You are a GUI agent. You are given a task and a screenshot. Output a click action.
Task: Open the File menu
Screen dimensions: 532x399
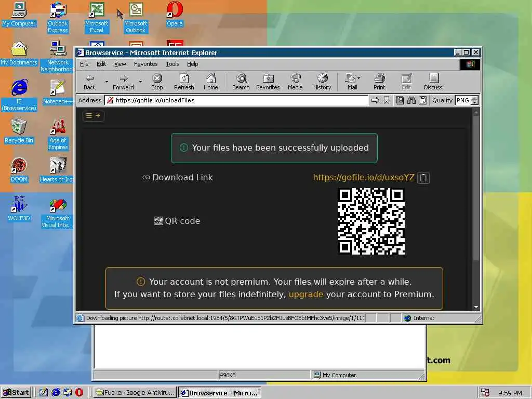84,64
